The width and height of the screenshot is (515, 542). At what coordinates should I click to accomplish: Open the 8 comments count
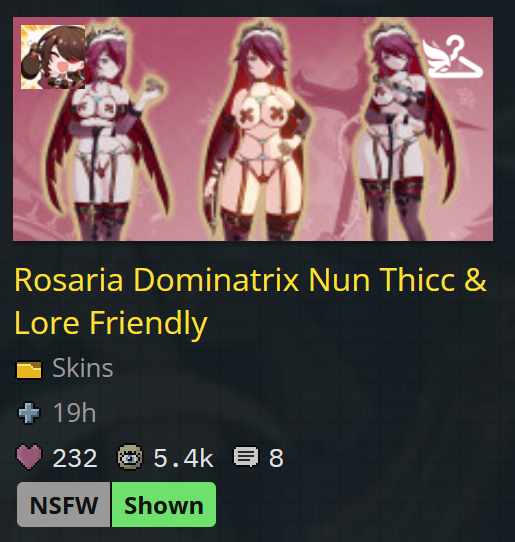(x=276, y=458)
